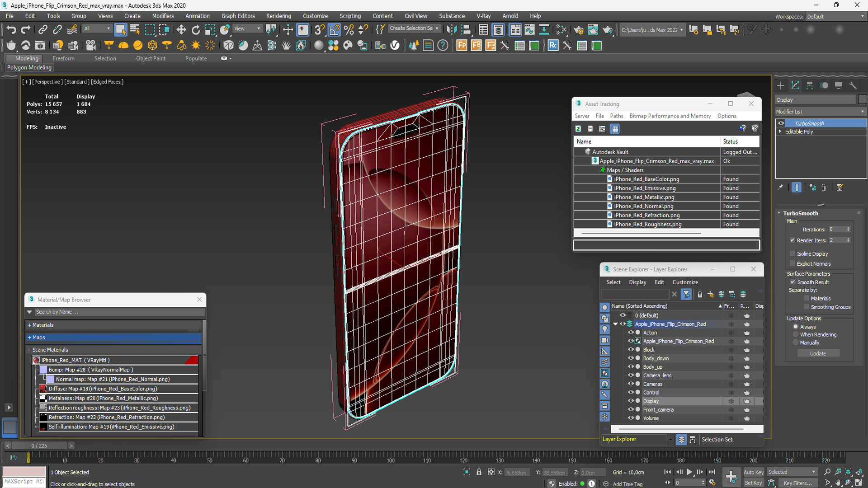Open the Modifier List dropdown
868x488 pixels.
pos(820,112)
